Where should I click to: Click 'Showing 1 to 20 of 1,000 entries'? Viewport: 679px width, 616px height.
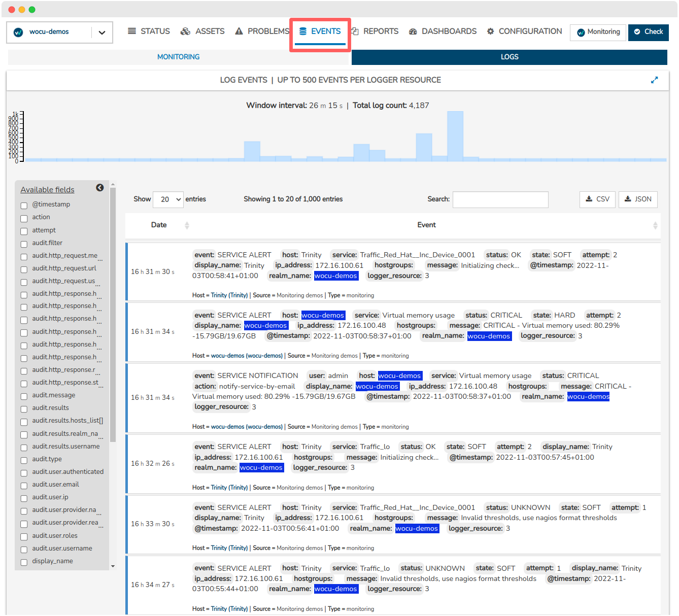(x=293, y=199)
